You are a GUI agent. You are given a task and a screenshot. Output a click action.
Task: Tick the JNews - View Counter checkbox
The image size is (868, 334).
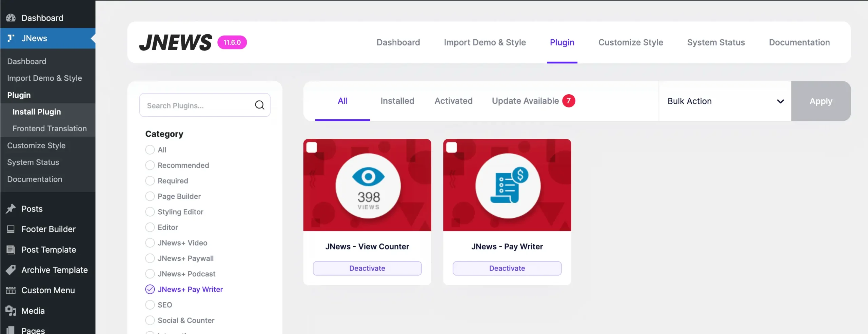312,148
